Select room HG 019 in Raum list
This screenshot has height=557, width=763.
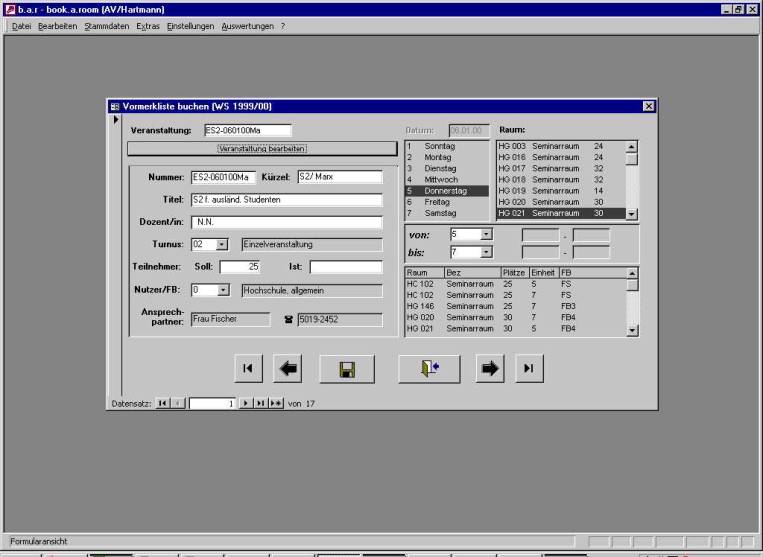click(x=561, y=191)
